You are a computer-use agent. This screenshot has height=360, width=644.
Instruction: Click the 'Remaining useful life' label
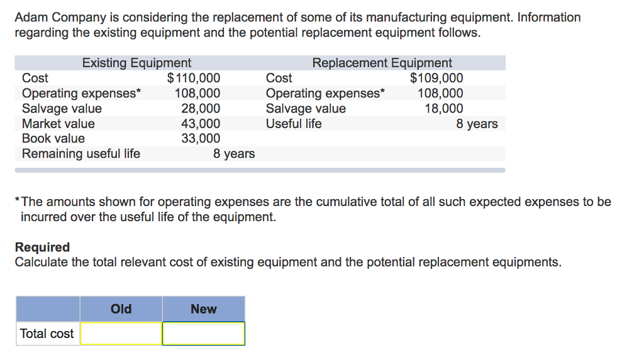pos(81,153)
